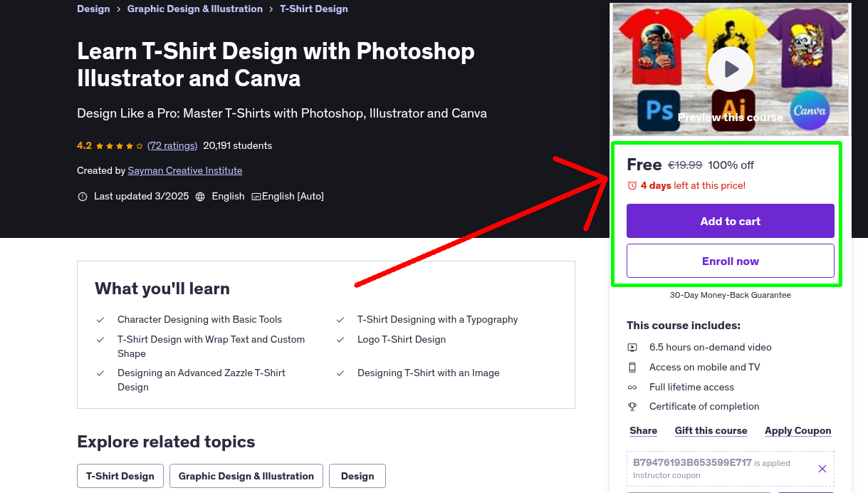Screen dimensions: 868x493
Task: Remove the applied coupon with the X icon
Action: (x=822, y=469)
